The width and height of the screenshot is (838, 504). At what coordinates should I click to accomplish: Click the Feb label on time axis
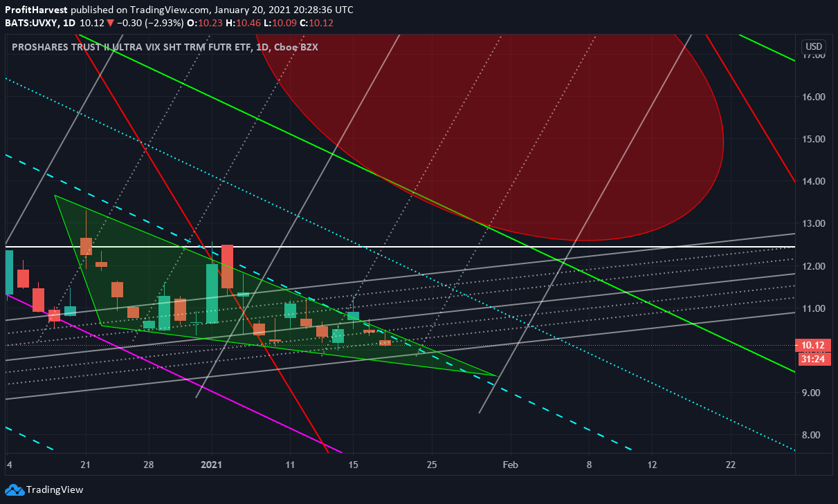click(510, 465)
